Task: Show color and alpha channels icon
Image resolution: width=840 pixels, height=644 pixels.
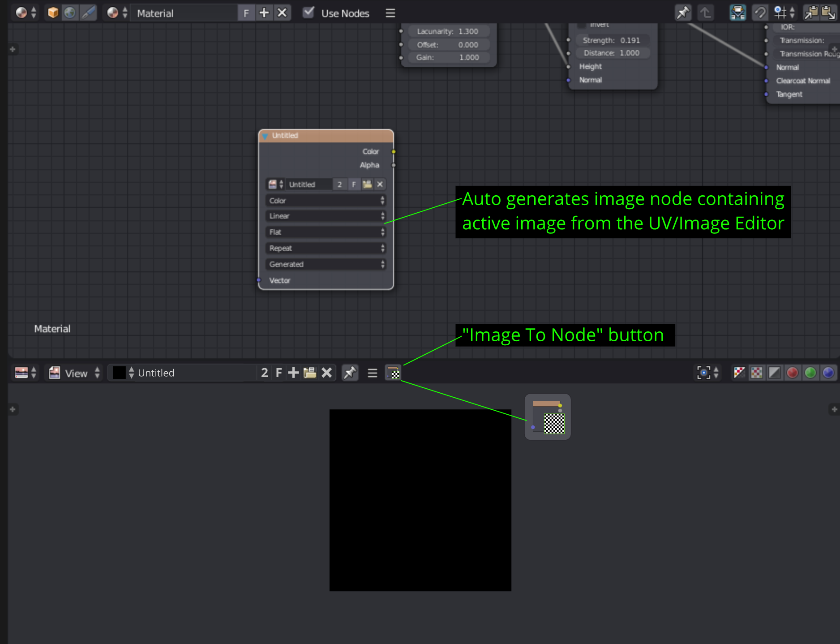Action: pyautogui.click(x=739, y=373)
